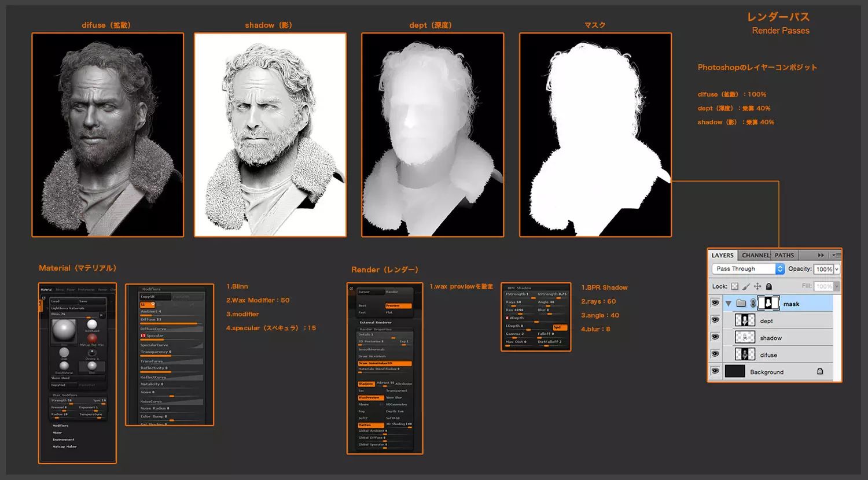Screen dimensions: 868x480
Task: Toggle WaxPreview in Render Properties
Action: (370, 397)
